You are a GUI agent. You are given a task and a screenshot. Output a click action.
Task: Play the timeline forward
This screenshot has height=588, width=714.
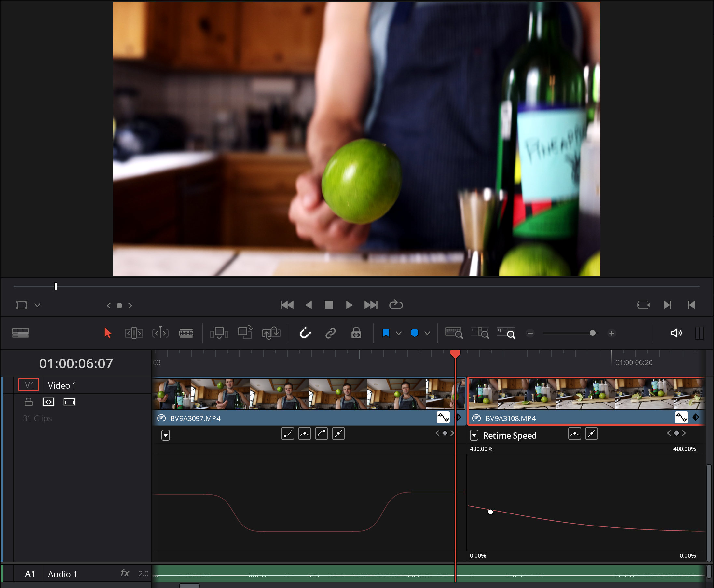click(x=349, y=305)
